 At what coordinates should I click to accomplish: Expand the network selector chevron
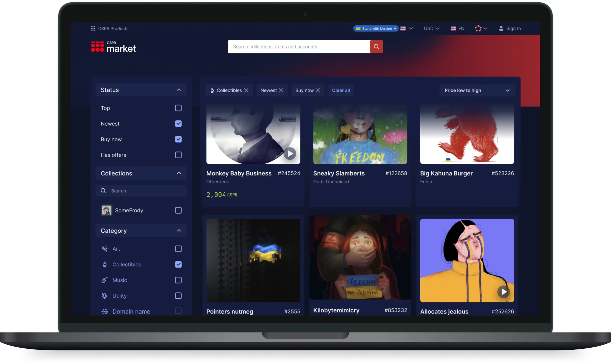pos(485,28)
